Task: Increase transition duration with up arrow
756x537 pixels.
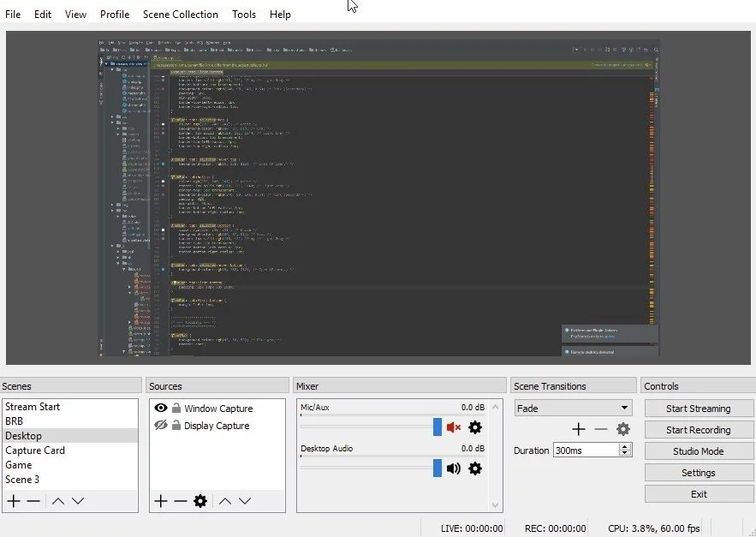Action: tap(625, 446)
